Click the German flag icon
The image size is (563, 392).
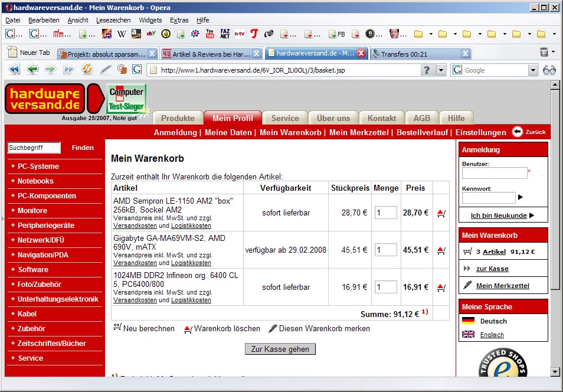pyautogui.click(x=468, y=321)
